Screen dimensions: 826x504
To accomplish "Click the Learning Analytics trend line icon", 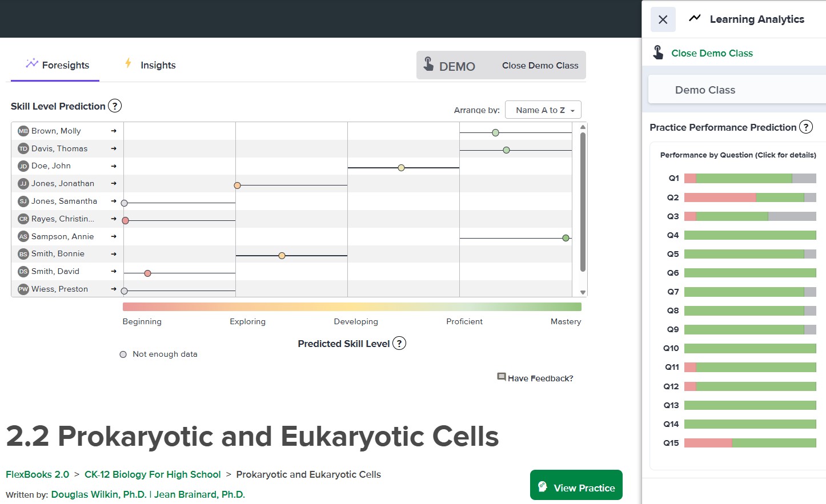I will (x=695, y=18).
